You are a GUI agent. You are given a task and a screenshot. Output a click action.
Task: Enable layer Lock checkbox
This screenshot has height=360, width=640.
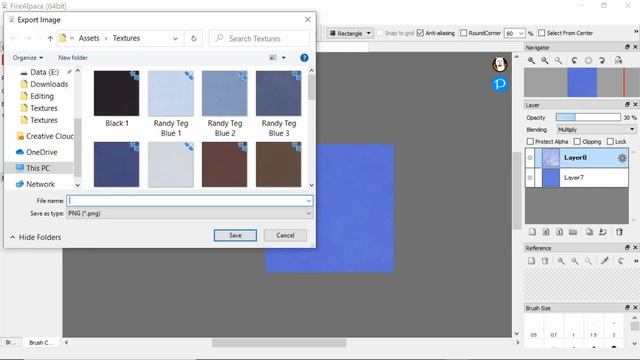coord(610,142)
